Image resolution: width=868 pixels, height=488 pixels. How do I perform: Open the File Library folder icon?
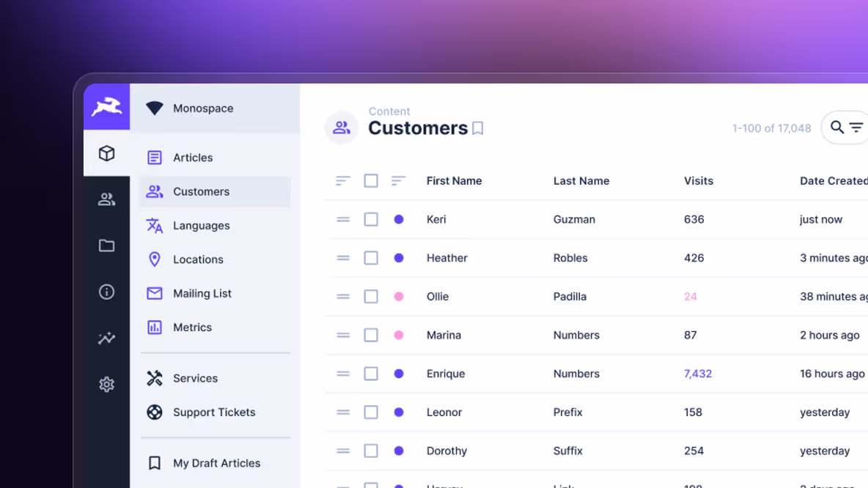(x=106, y=245)
